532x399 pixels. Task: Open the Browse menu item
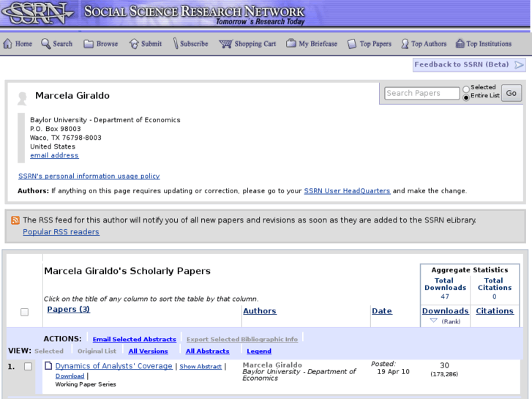[x=108, y=44]
